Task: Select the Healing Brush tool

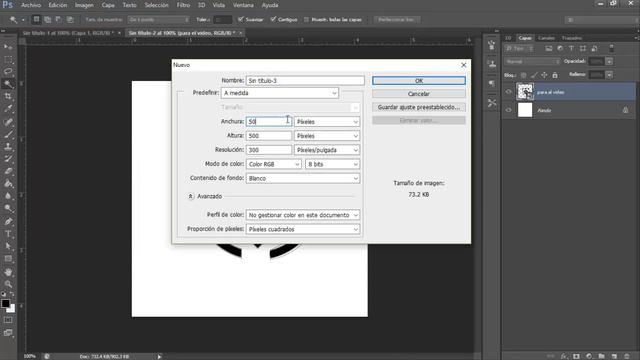Action: click(x=8, y=122)
